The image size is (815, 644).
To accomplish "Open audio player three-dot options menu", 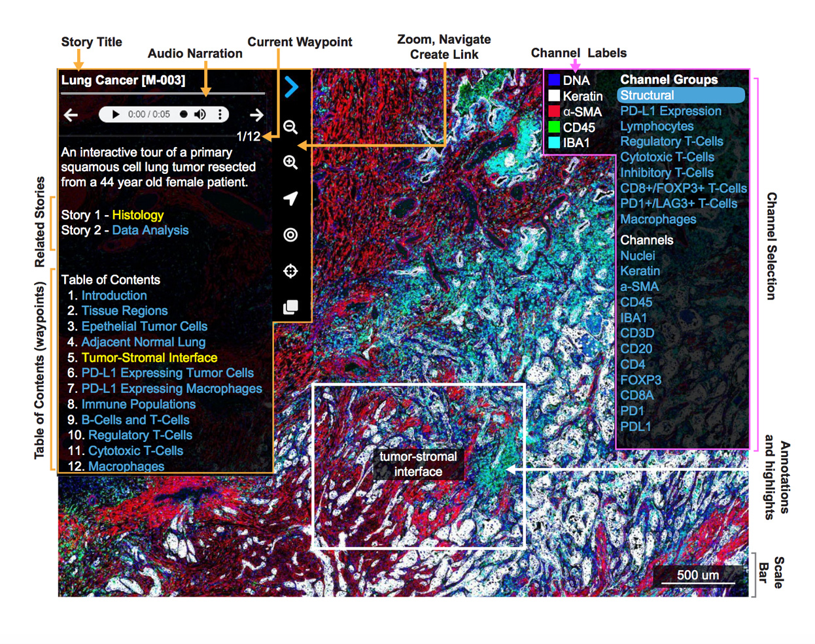I will [x=220, y=114].
